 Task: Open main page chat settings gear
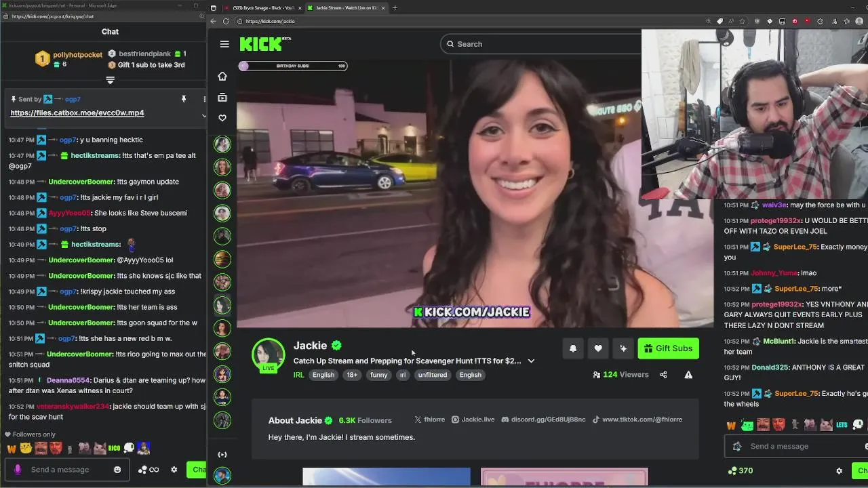coord(839,471)
